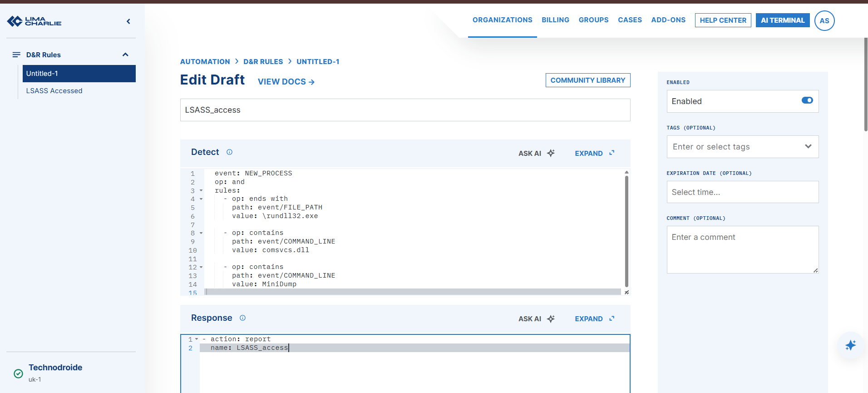Switch to the Cases tab
The width and height of the screenshot is (868, 393).
pos(630,20)
